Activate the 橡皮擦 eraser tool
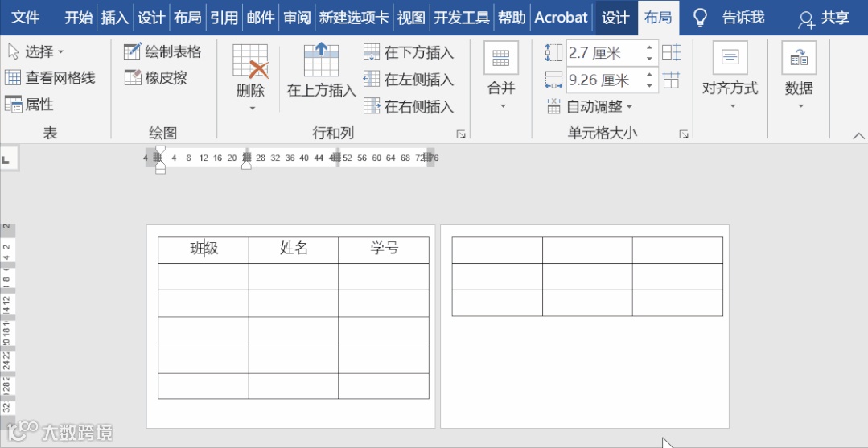Screen dimensions: 868x448 pos(155,78)
